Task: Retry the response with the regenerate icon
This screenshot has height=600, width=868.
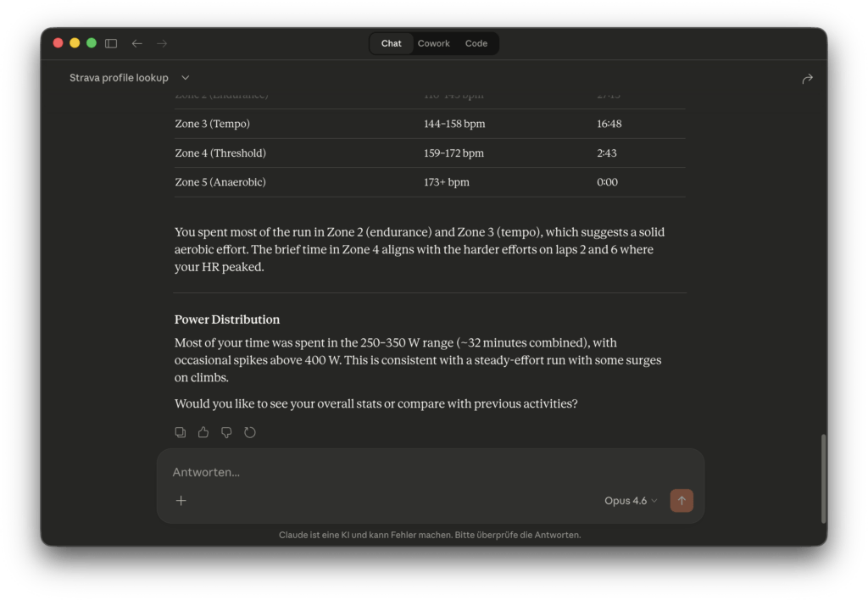Action: 250,432
